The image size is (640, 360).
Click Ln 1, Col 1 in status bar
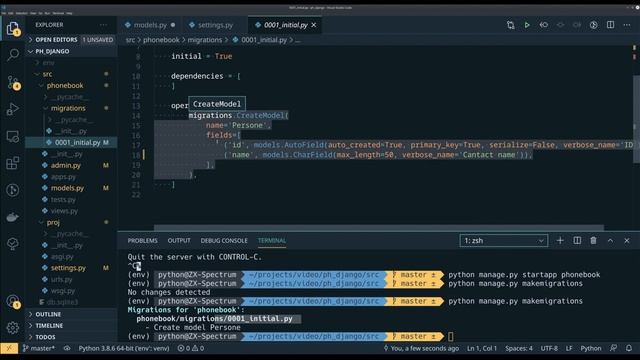(x=482, y=348)
